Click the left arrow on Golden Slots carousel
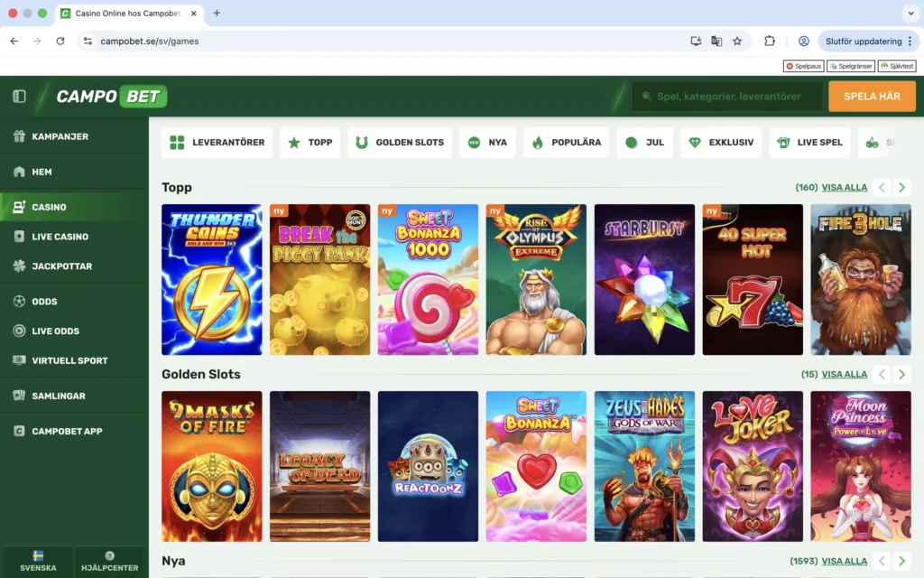This screenshot has width=924, height=578. [x=881, y=373]
